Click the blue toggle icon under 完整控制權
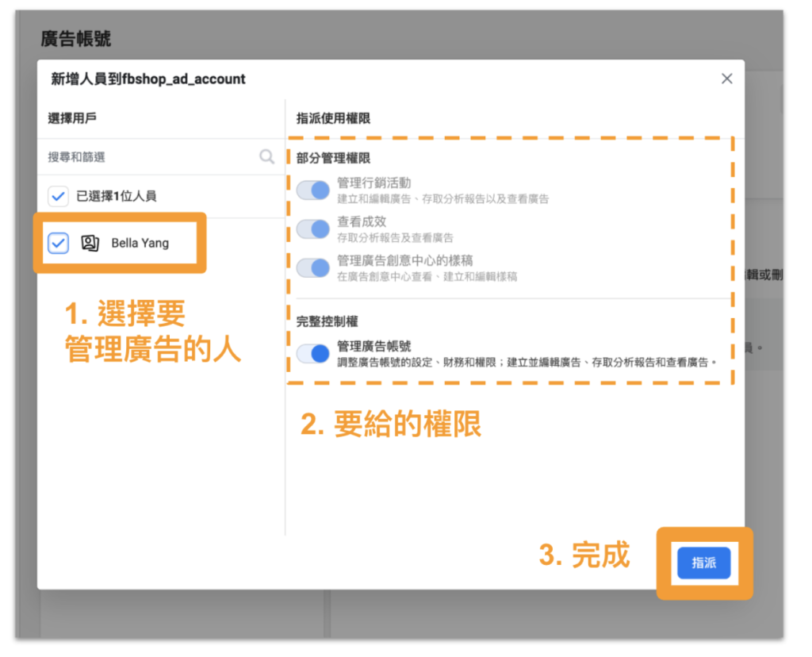 click(x=315, y=352)
